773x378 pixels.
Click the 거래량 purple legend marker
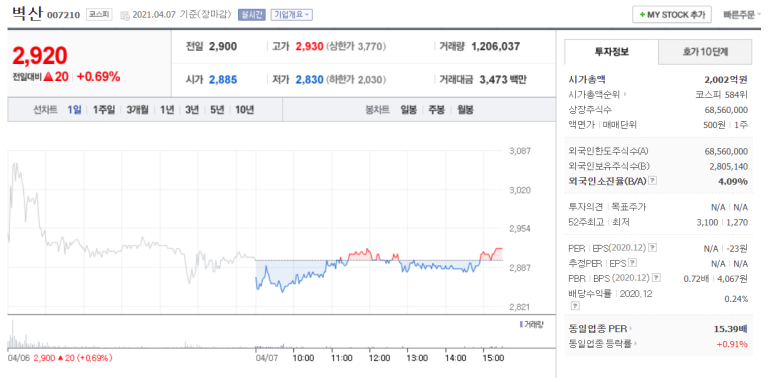click(x=521, y=324)
